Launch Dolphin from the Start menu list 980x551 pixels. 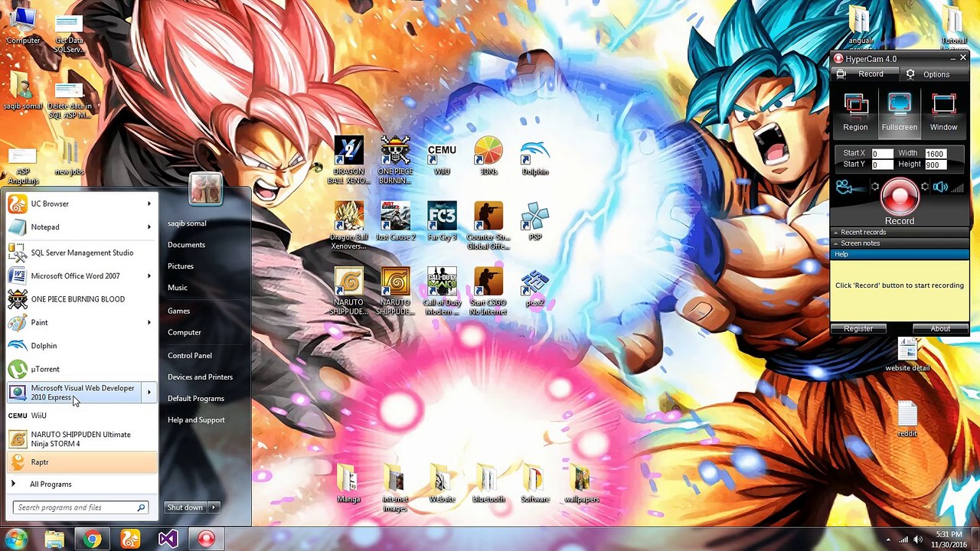81,346
